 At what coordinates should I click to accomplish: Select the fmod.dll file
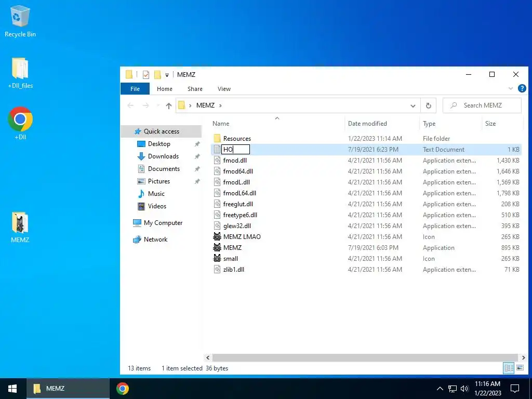(x=235, y=160)
